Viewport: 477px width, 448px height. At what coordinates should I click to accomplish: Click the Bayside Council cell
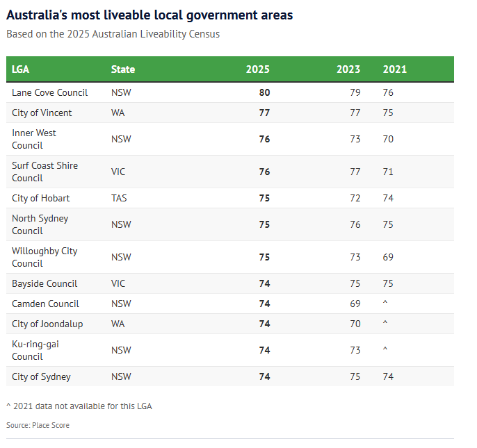click(x=45, y=283)
